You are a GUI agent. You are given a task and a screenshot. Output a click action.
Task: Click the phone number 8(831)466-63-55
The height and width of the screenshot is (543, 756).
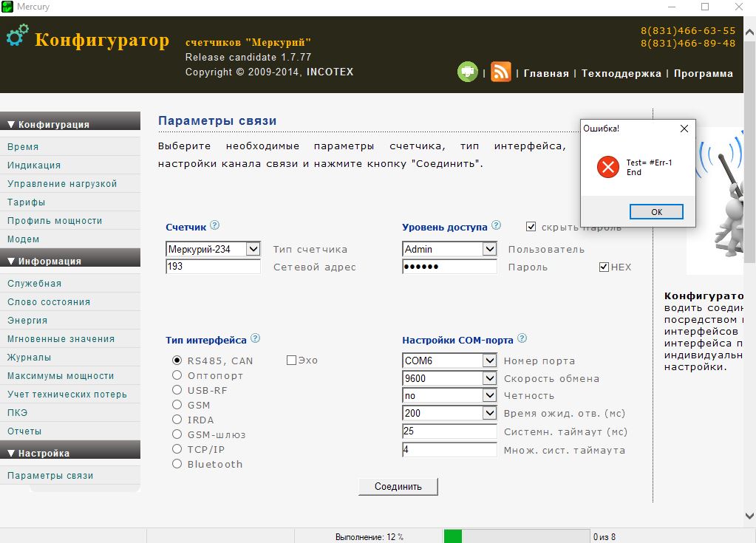(688, 31)
